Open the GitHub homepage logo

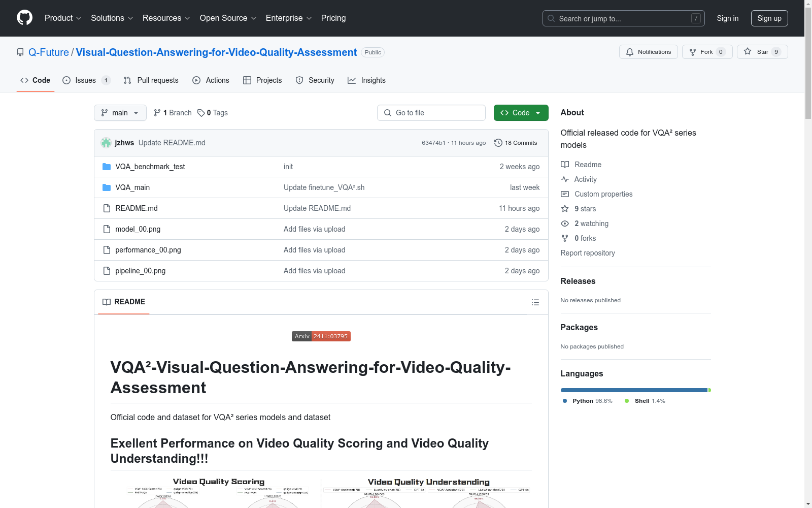click(24, 18)
